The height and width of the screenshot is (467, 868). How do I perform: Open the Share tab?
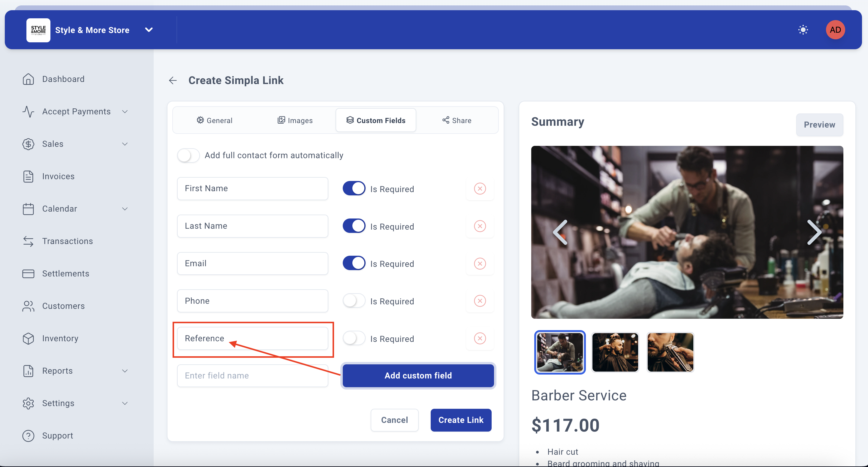457,120
